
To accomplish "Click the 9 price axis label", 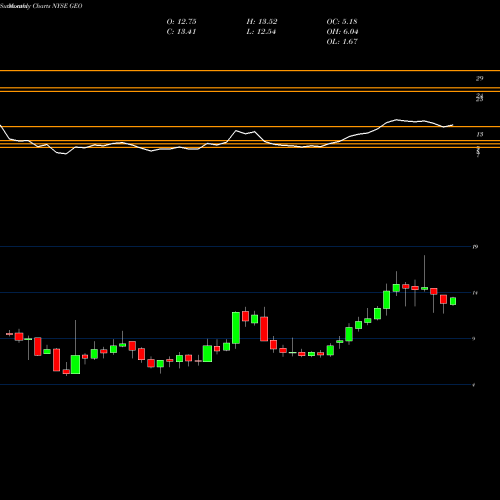I will pos(474,339).
